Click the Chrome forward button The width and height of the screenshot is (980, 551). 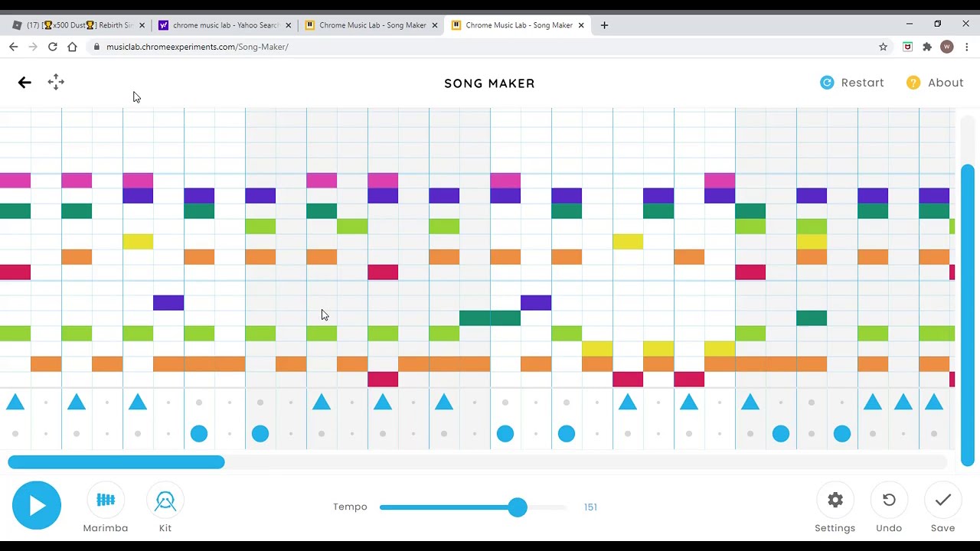[33, 47]
